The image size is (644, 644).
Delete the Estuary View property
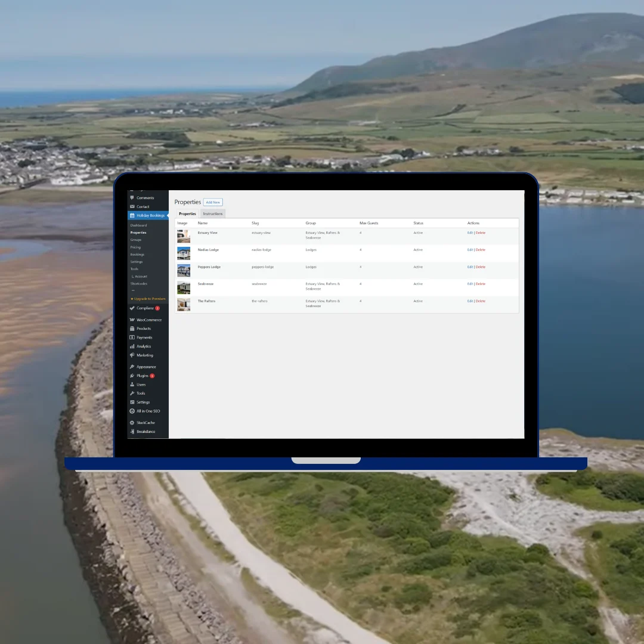click(x=481, y=233)
